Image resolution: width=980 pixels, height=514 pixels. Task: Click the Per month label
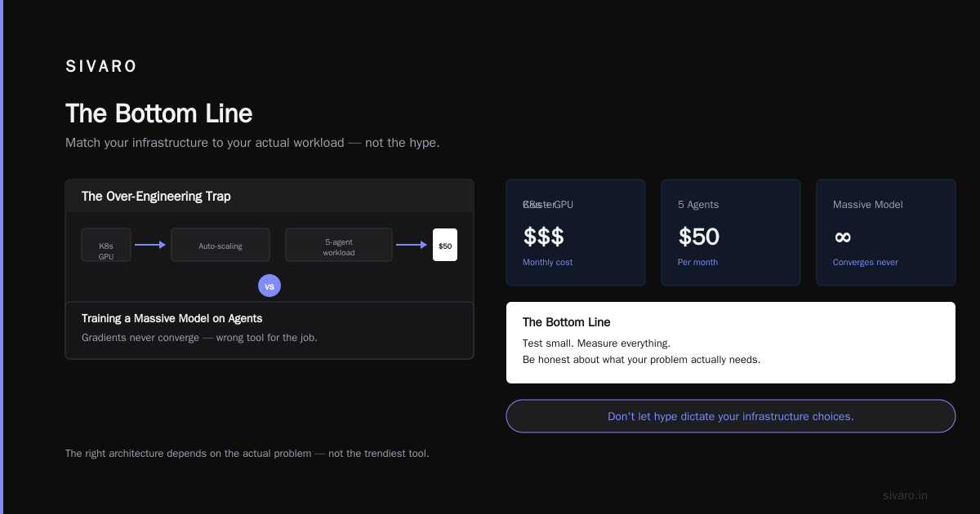tap(698, 262)
